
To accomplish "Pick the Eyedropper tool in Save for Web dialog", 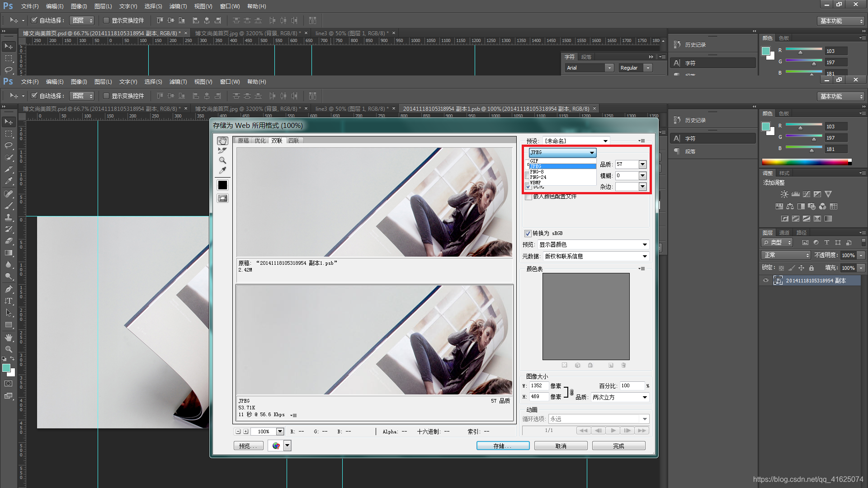I will 222,170.
